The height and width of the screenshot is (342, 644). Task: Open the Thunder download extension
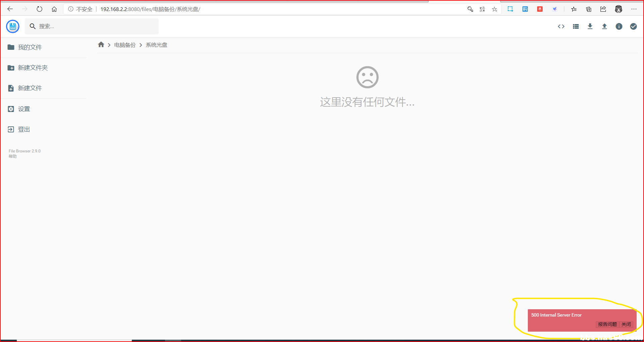(x=555, y=9)
